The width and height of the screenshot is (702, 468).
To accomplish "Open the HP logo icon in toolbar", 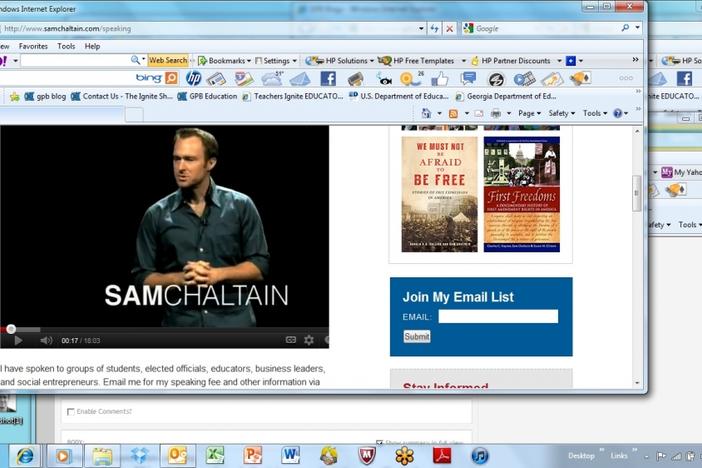I will [x=193, y=78].
